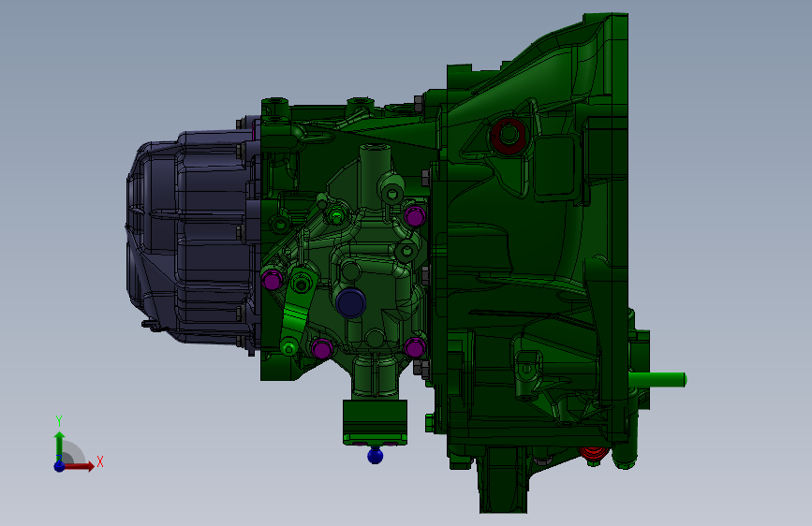The height and width of the screenshot is (526, 812).
Task: Select the blue ball below the bottom block
Action: point(375,456)
